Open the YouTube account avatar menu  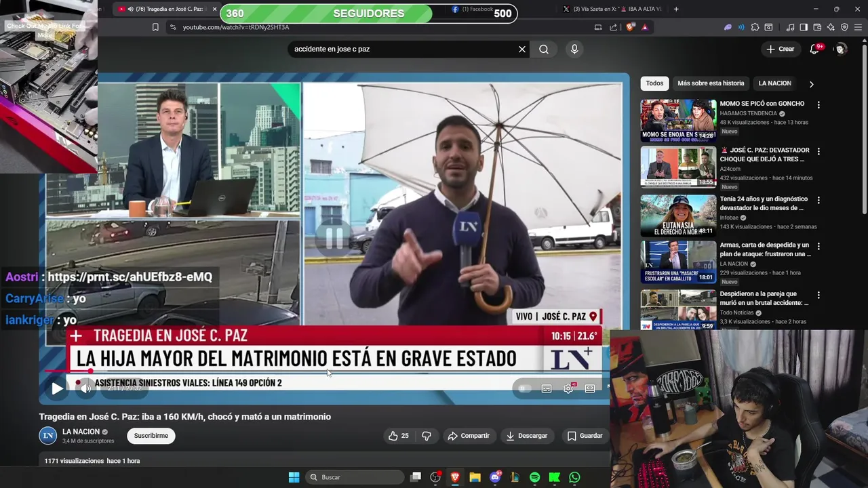click(841, 49)
